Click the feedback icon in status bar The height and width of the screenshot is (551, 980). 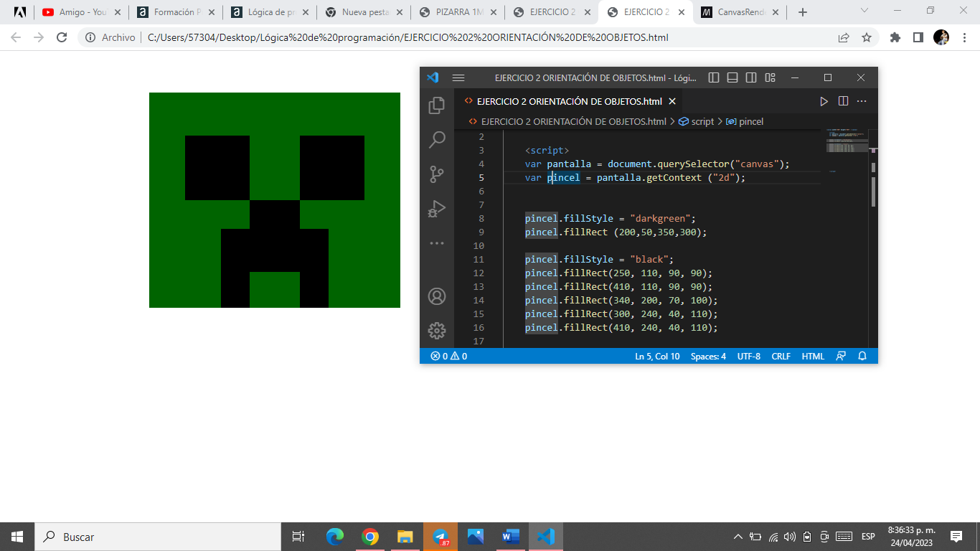[841, 356]
